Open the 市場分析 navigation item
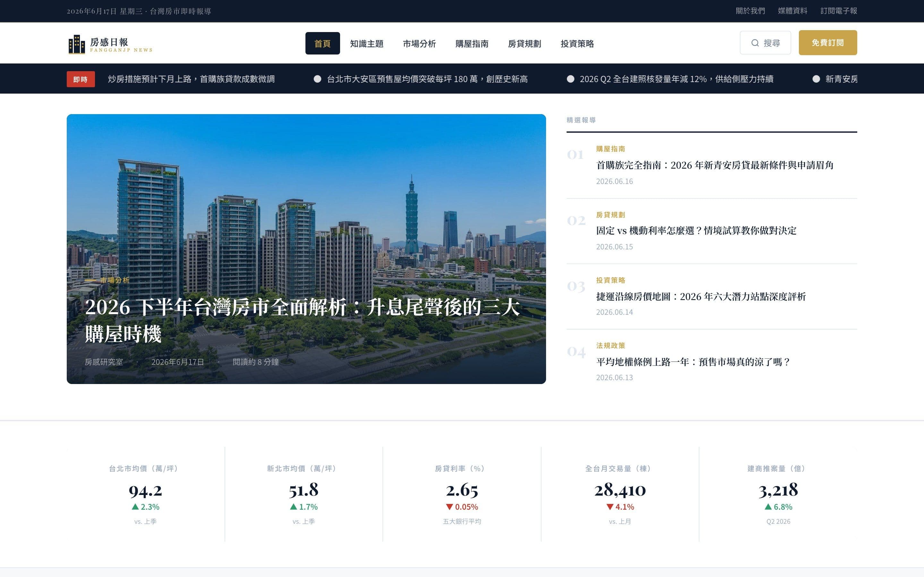This screenshot has width=924, height=577. (x=419, y=44)
